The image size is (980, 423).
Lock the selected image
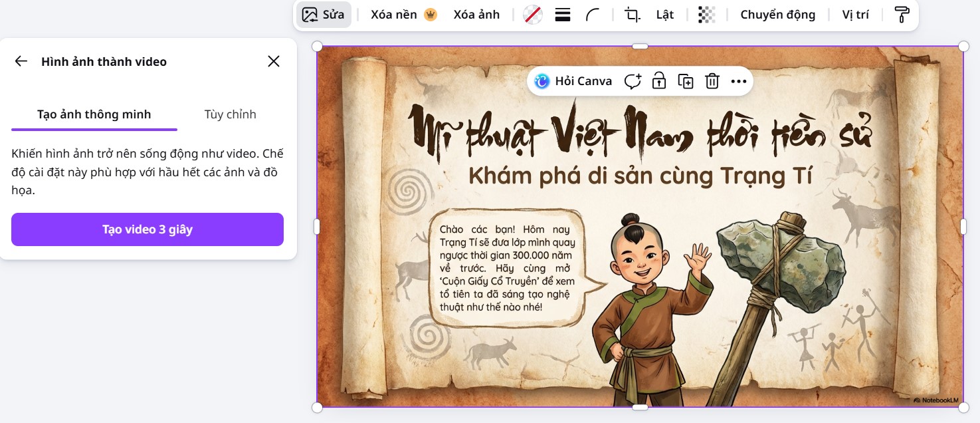pyautogui.click(x=658, y=80)
